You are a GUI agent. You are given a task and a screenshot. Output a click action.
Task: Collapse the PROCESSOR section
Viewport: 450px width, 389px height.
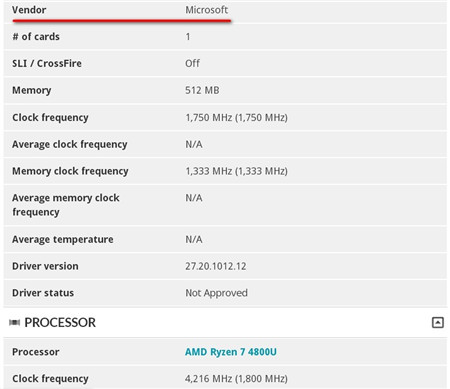click(437, 323)
